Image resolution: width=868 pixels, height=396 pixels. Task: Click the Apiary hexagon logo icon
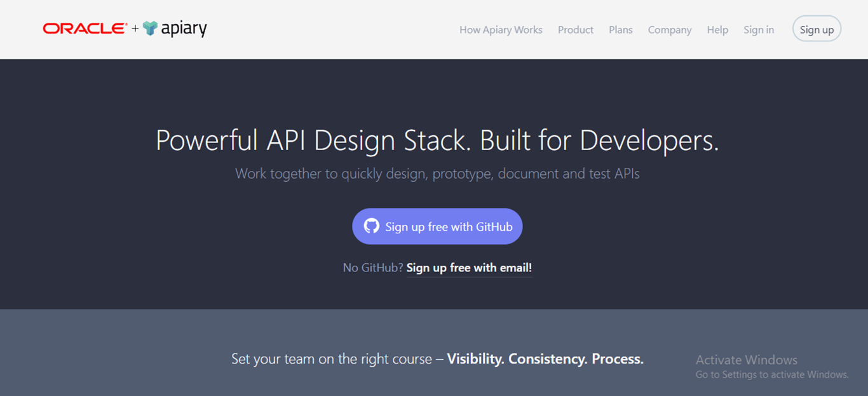(150, 29)
